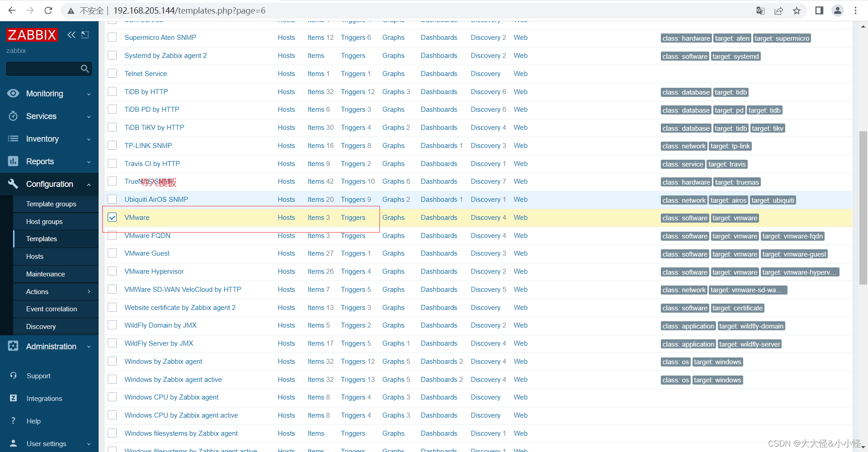The height and width of the screenshot is (452, 868).
Task: Click the sidebar search input field
Action: tap(43, 69)
